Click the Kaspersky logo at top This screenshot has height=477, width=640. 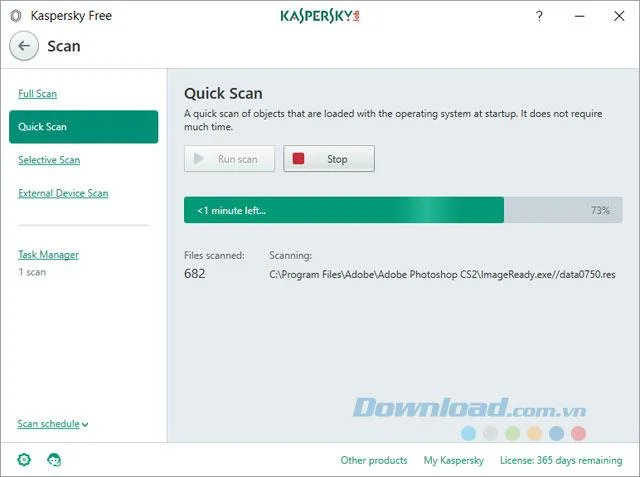[x=320, y=16]
